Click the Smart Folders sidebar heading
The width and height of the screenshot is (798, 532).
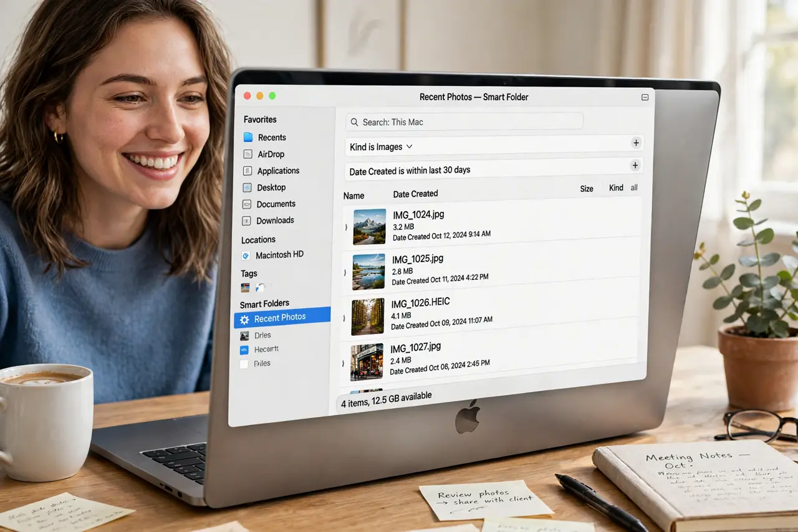tap(264, 304)
